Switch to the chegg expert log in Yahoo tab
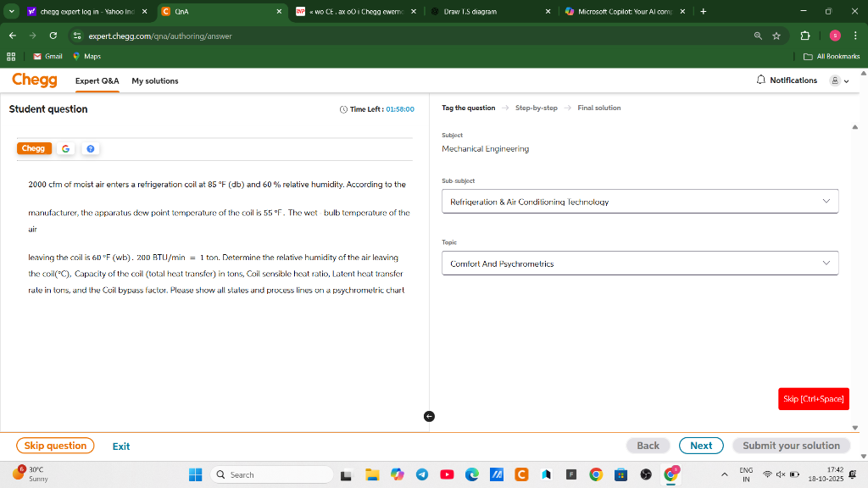The image size is (868, 488). point(87,11)
